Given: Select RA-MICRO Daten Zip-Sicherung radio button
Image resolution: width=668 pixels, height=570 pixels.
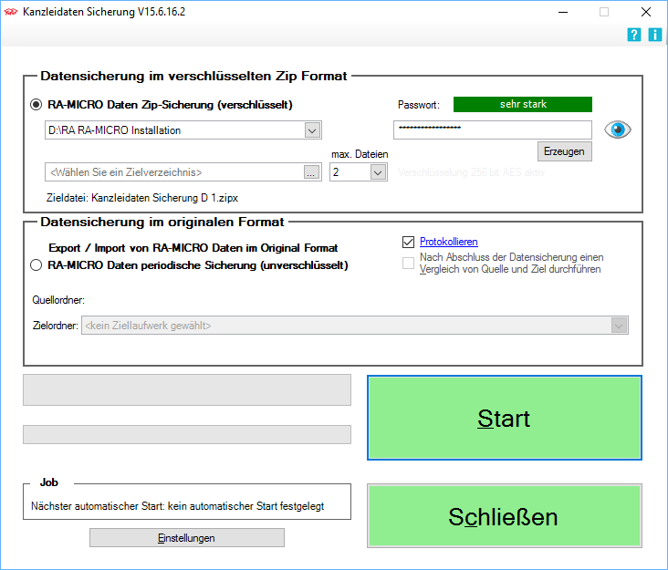Looking at the screenshot, I should pyautogui.click(x=36, y=104).
